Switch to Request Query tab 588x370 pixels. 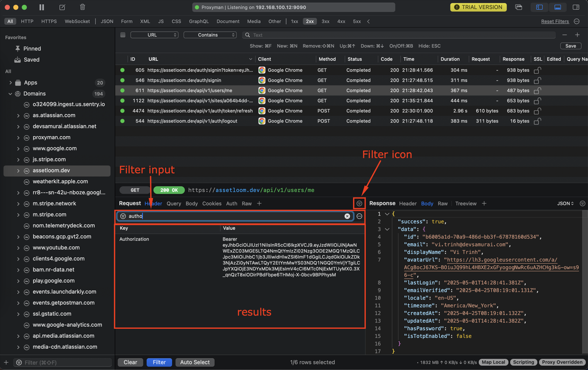point(174,204)
